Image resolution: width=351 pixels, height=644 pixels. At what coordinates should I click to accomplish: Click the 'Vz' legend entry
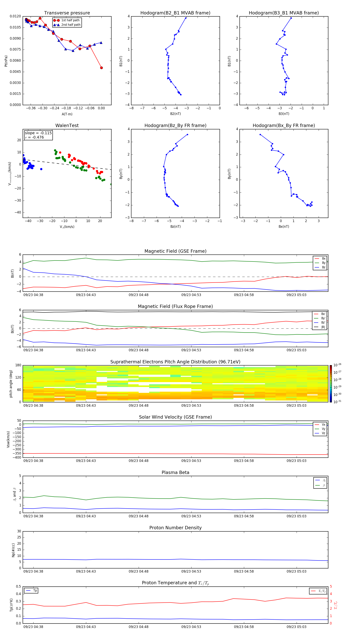pyautogui.click(x=320, y=433)
